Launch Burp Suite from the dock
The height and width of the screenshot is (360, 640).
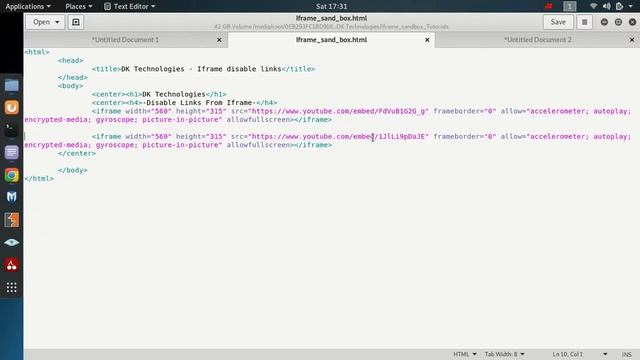[x=11, y=220]
